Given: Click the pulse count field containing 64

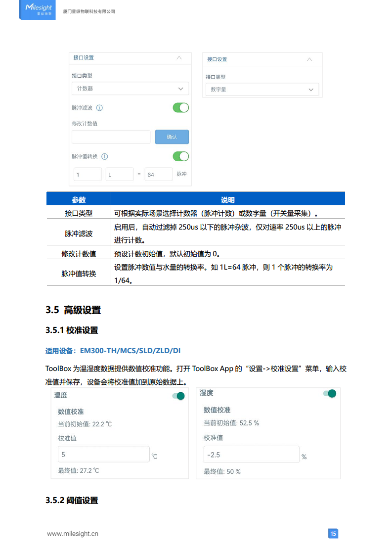Looking at the screenshot, I should coord(159,175).
